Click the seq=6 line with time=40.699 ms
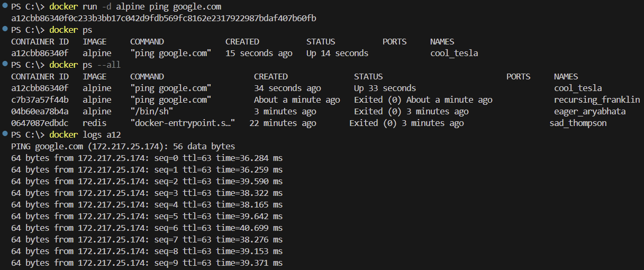Screen dimensions: 644x270 point(147,228)
